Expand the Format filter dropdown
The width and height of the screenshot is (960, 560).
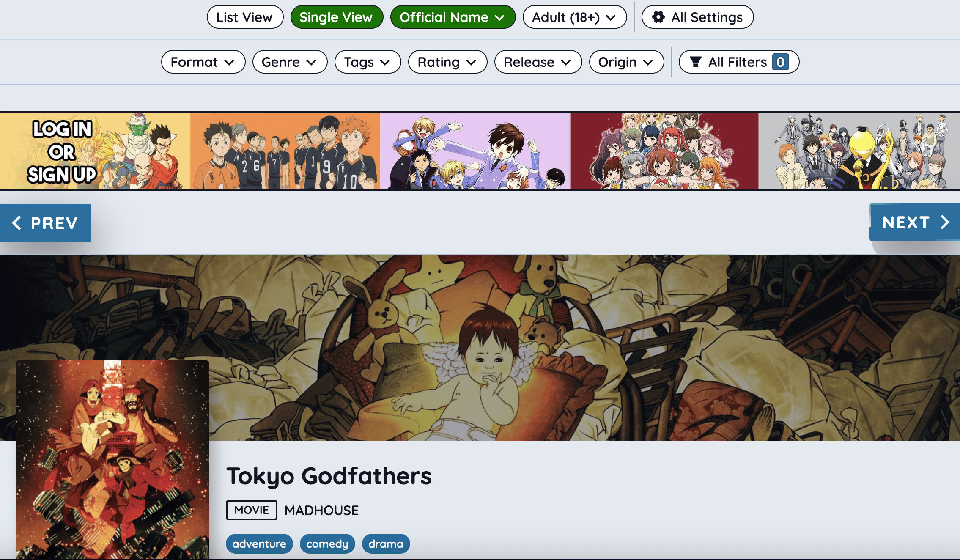(203, 62)
